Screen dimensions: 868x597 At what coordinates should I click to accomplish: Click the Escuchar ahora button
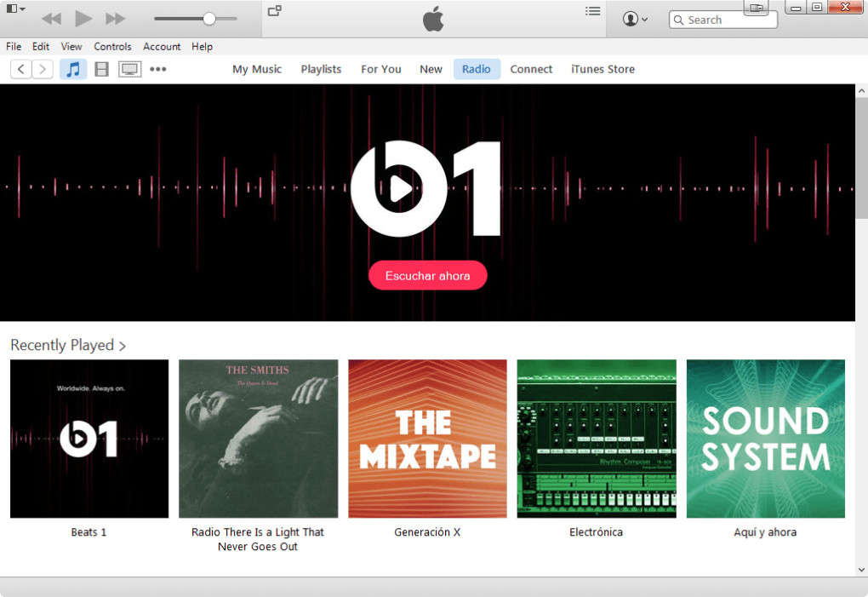[x=427, y=275]
